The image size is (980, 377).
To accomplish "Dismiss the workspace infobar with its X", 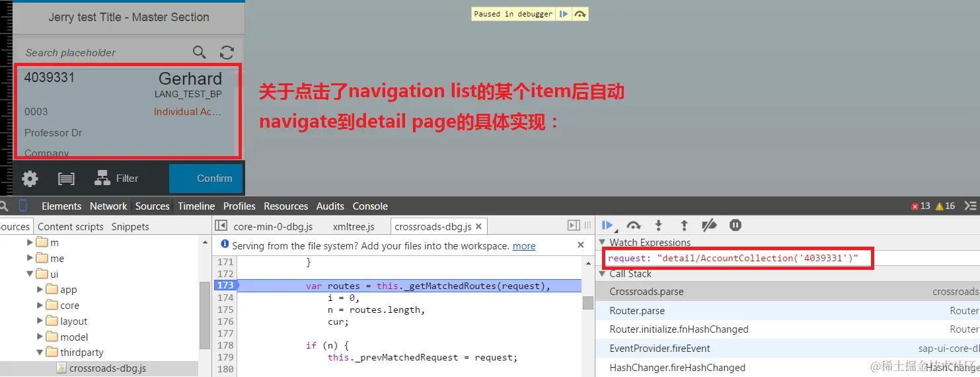I will pos(581,245).
